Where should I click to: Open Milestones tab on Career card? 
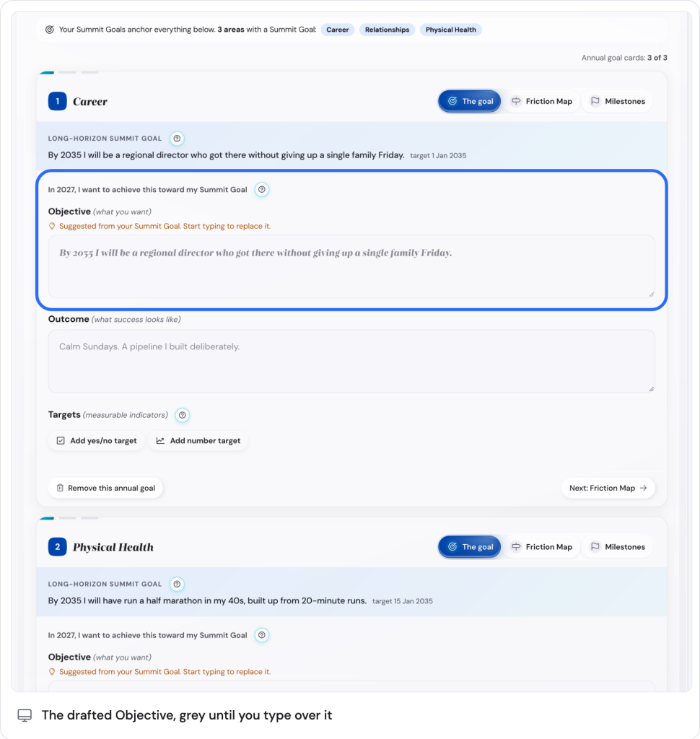(618, 101)
